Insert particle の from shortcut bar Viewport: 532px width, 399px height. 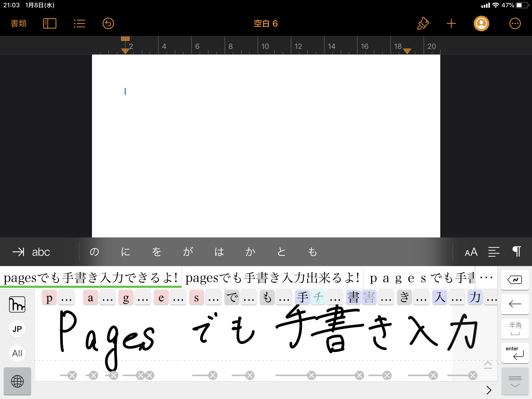point(94,252)
